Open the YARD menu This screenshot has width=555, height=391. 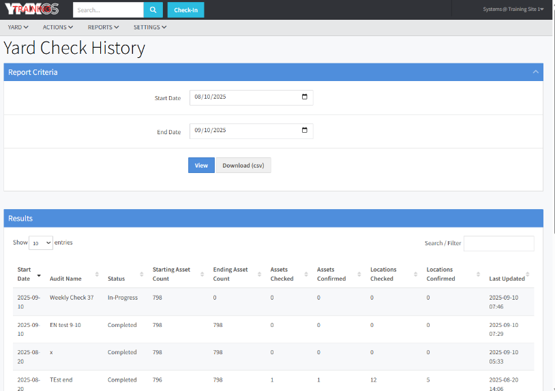point(18,27)
